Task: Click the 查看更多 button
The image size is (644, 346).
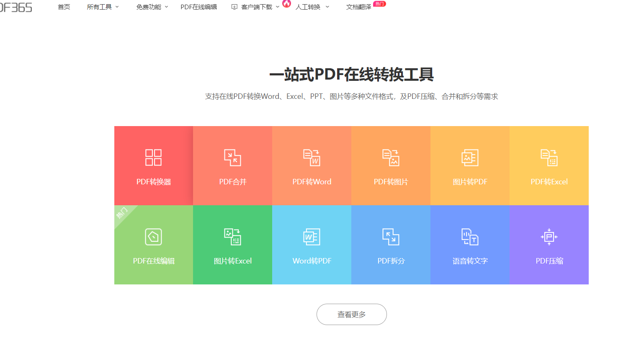Action: 351,314
